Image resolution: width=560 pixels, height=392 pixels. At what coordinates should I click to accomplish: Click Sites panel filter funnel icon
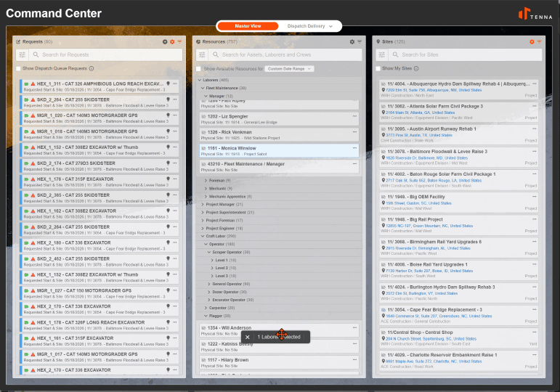click(539, 42)
